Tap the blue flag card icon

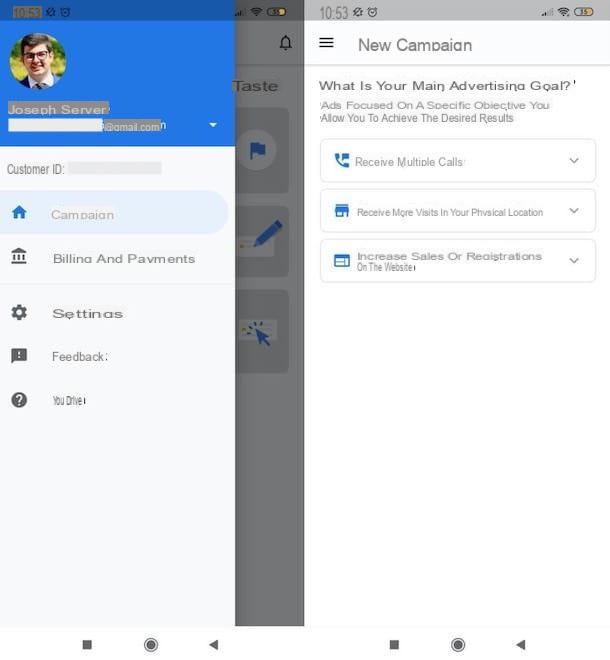pos(258,150)
